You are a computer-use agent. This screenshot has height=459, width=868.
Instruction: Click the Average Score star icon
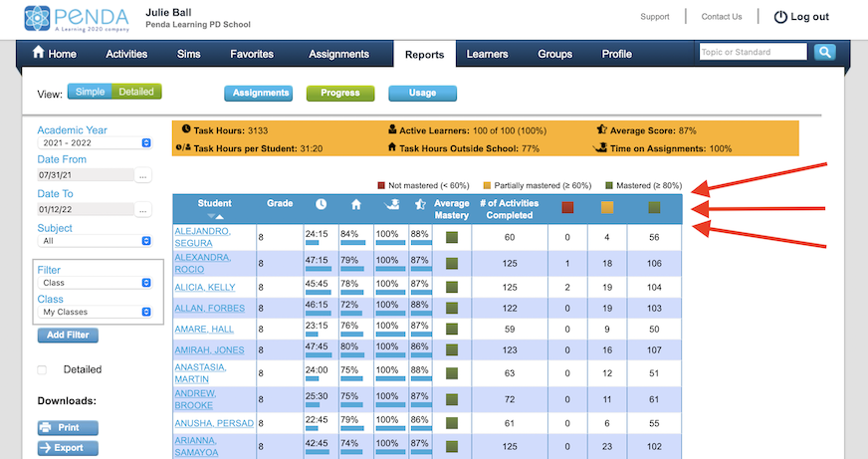coord(602,129)
